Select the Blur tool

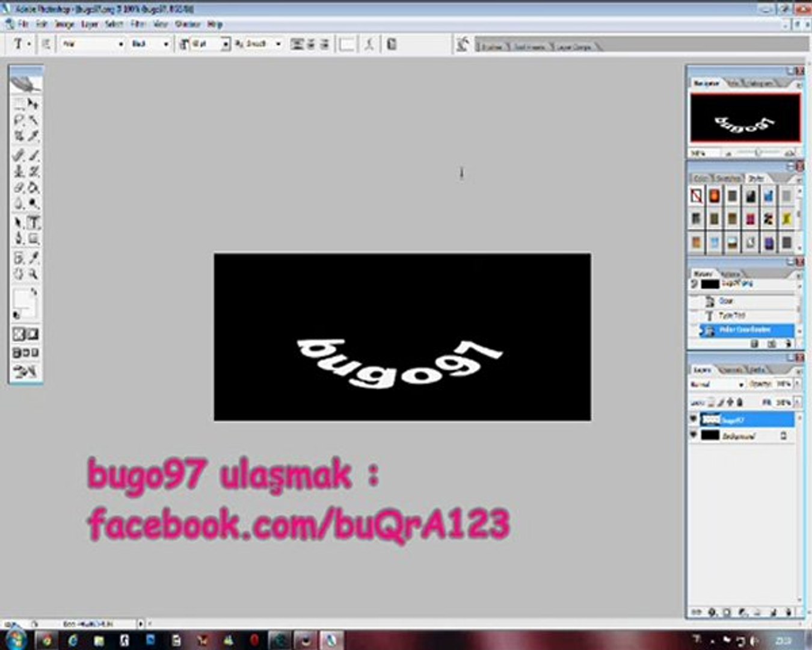(x=19, y=203)
